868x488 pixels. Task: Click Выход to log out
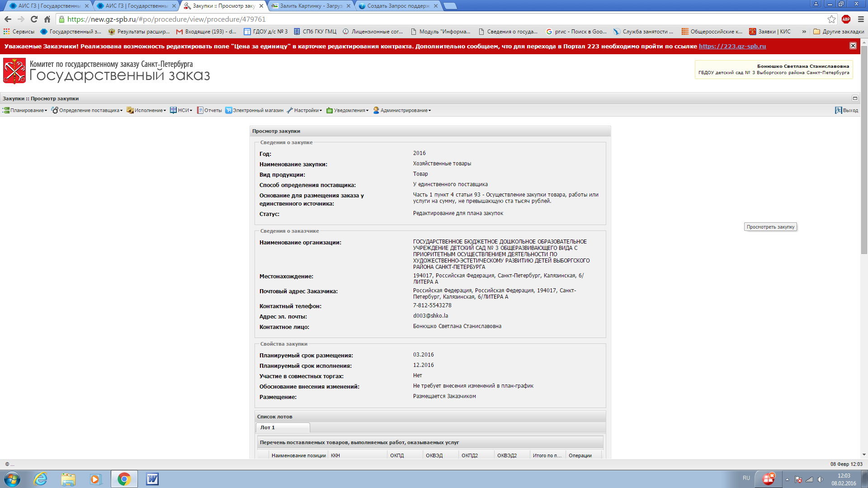click(x=846, y=110)
